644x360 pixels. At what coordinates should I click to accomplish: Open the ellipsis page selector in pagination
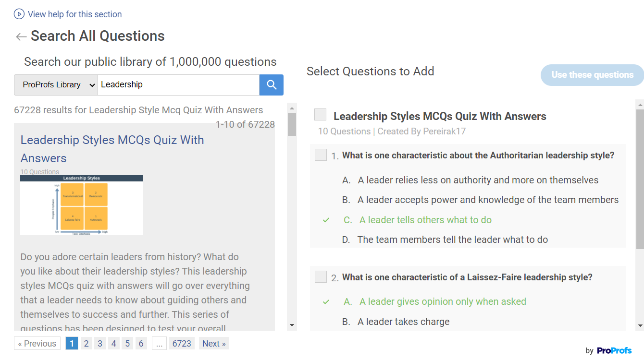[x=159, y=343]
